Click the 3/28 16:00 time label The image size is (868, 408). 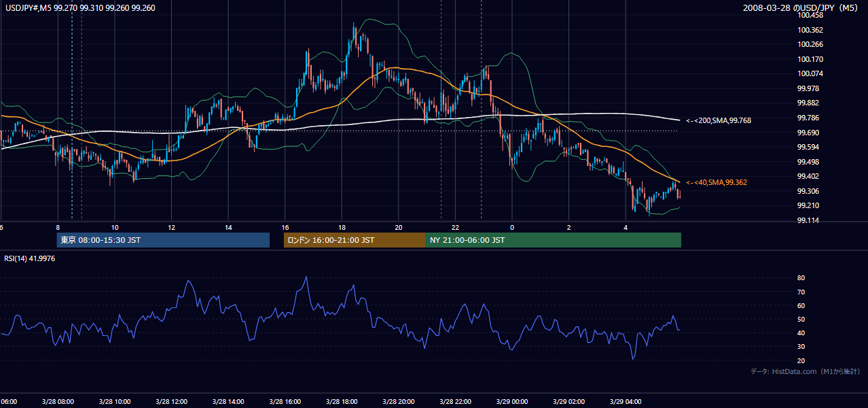(x=285, y=401)
